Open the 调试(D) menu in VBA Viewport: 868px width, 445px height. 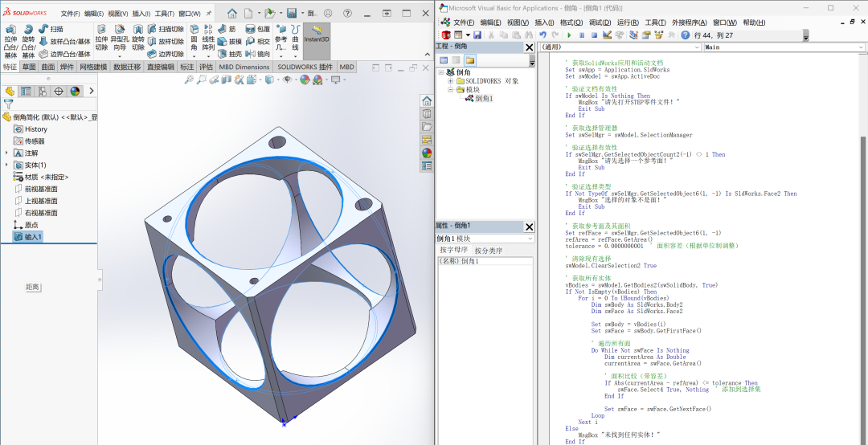[600, 22]
